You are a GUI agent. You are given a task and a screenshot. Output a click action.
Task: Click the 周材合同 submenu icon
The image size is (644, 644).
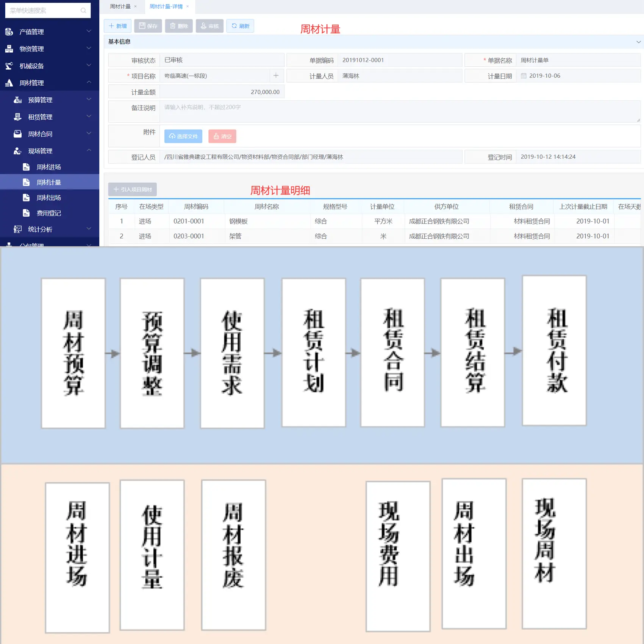click(17, 134)
